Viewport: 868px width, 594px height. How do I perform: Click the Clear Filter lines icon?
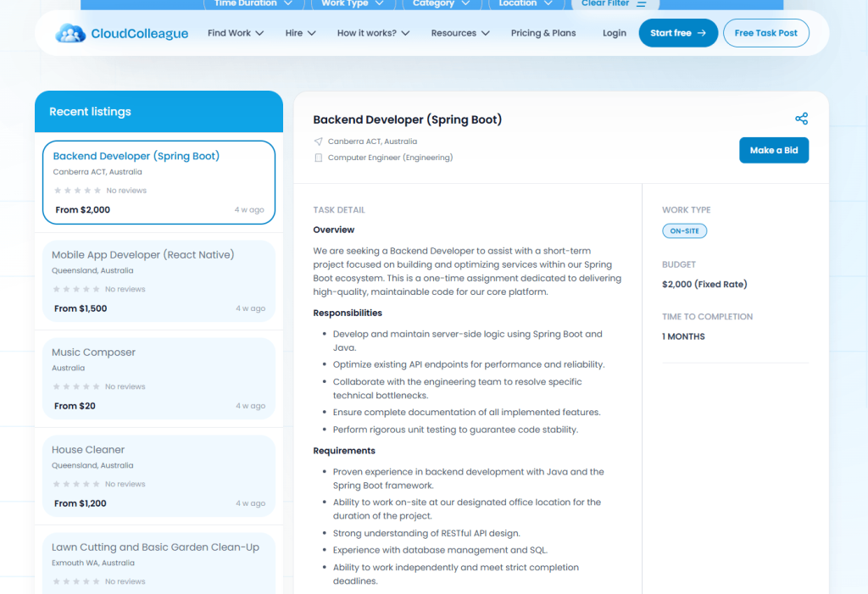tap(641, 3)
